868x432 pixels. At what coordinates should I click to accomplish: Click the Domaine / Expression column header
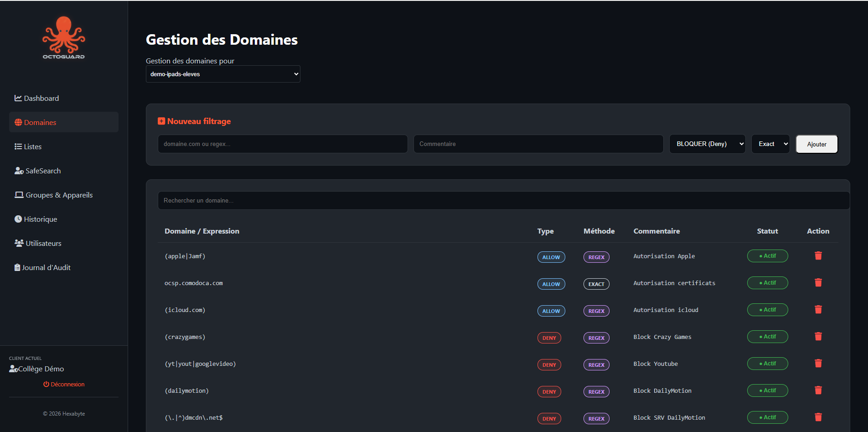click(x=202, y=231)
